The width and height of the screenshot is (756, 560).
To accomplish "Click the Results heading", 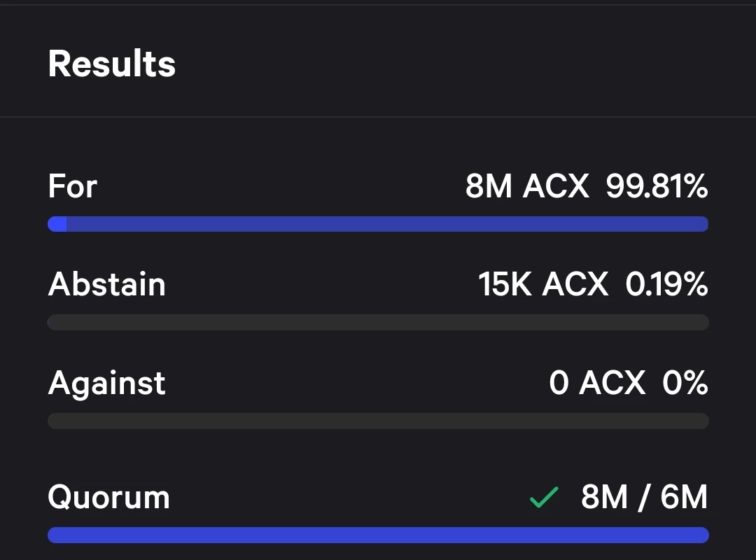I will (112, 64).
